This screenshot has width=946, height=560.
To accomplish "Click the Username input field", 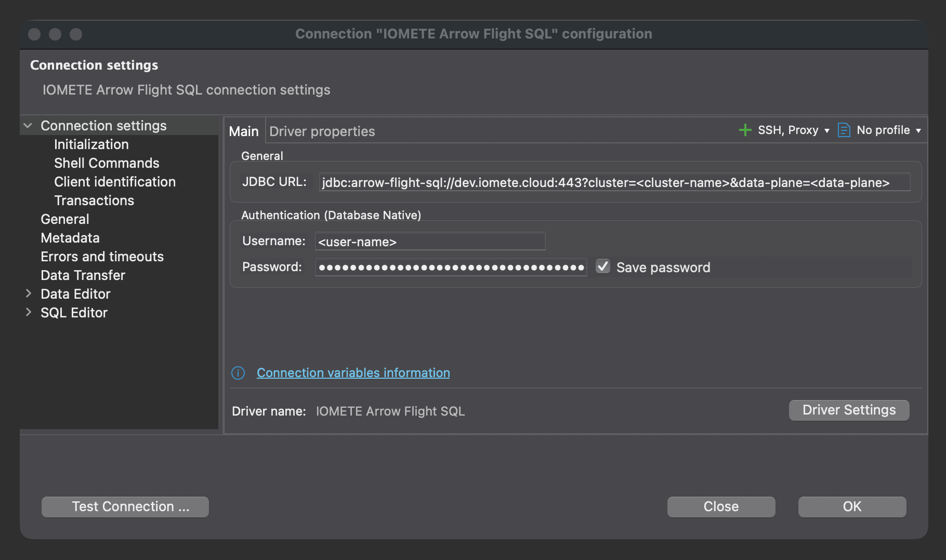I will pyautogui.click(x=430, y=242).
